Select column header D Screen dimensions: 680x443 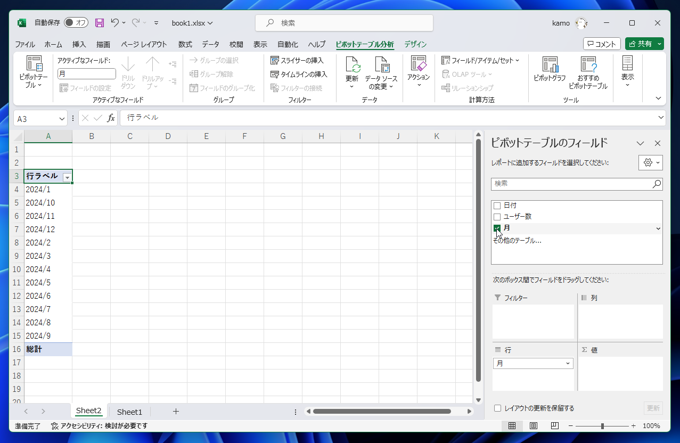click(x=168, y=136)
